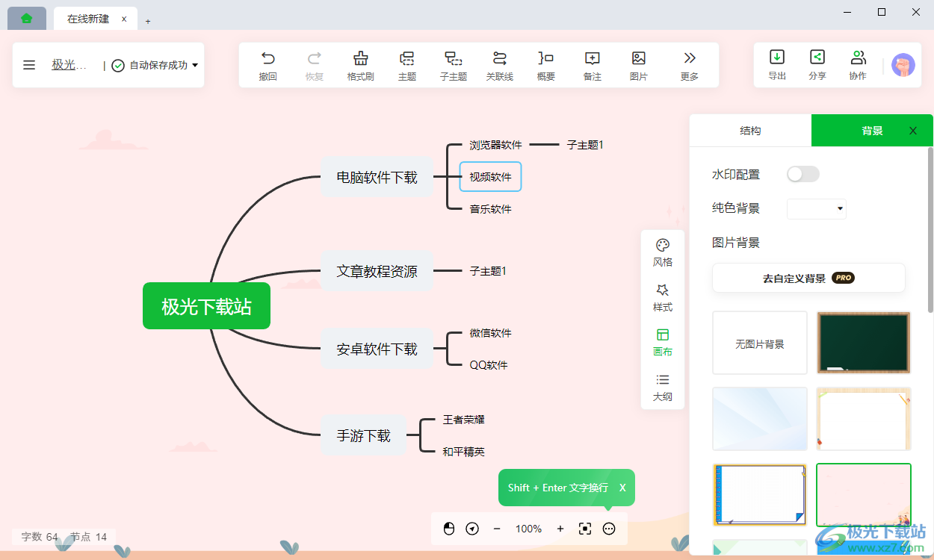This screenshot has height=560, width=934.
Task: Click the file name 极光... link
Action: click(x=69, y=65)
